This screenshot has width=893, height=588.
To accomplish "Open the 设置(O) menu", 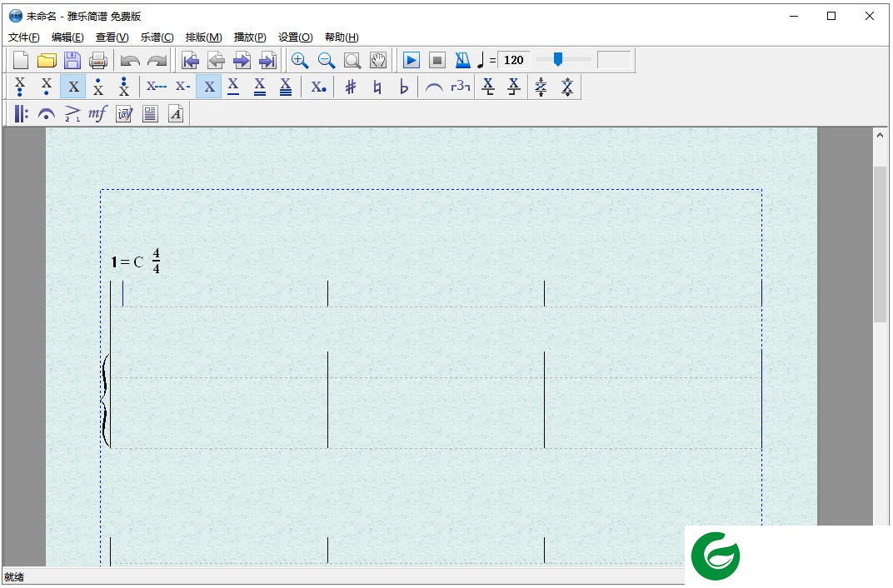I will click(295, 37).
